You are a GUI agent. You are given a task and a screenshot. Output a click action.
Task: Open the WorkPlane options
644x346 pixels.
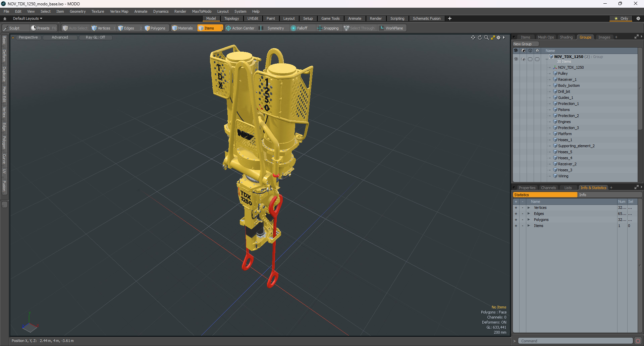tap(391, 28)
